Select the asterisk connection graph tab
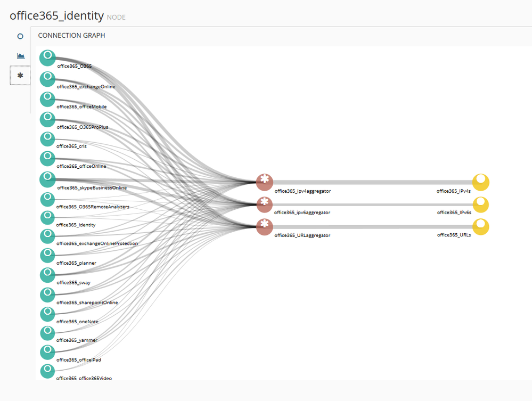532x401 pixels. 20,76
